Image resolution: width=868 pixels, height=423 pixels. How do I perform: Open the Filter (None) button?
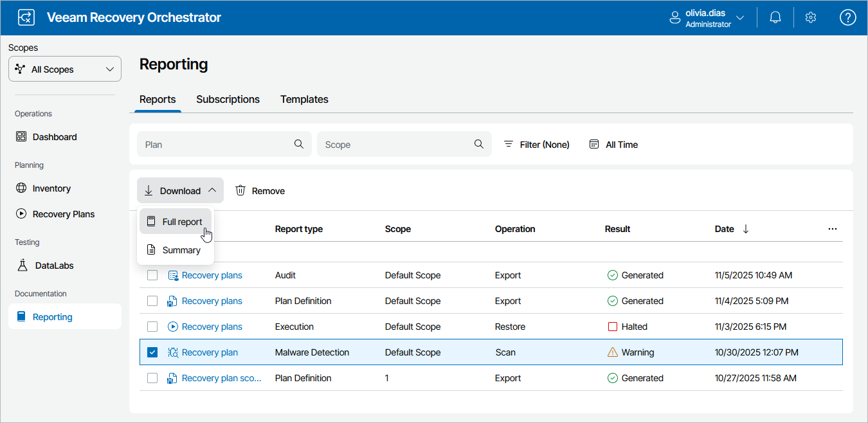point(537,145)
